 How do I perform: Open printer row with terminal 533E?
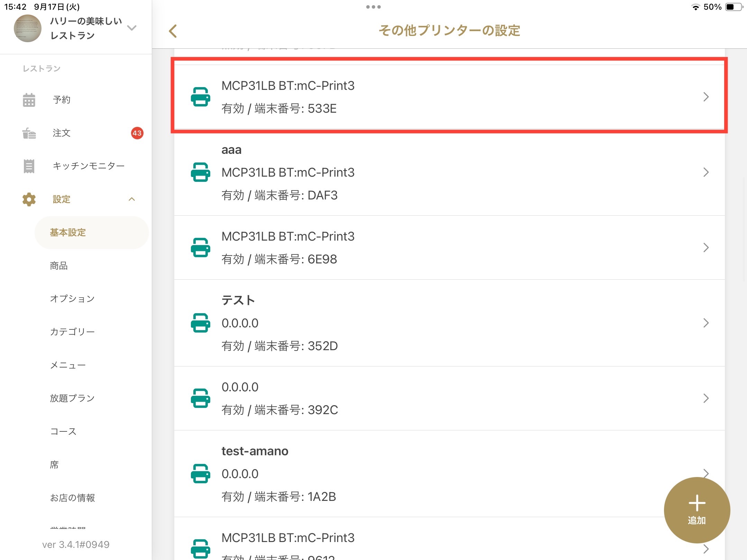[449, 97]
